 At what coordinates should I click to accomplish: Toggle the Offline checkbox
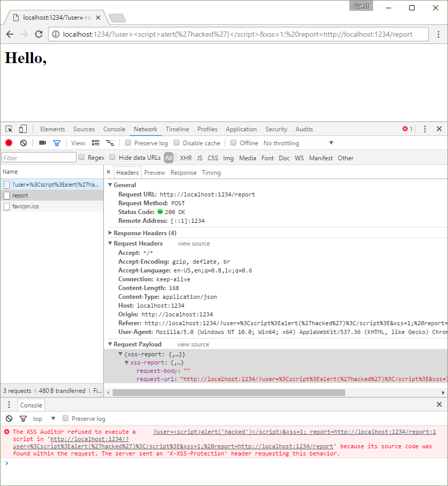[x=233, y=143]
